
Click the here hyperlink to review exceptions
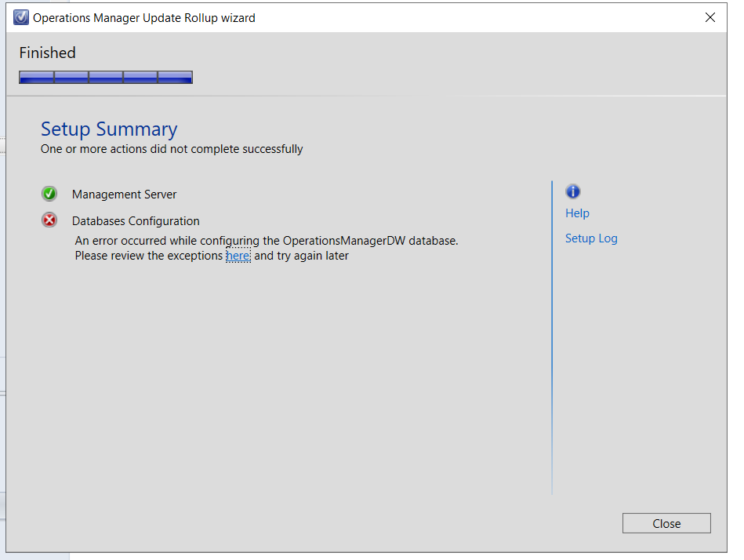tap(238, 256)
